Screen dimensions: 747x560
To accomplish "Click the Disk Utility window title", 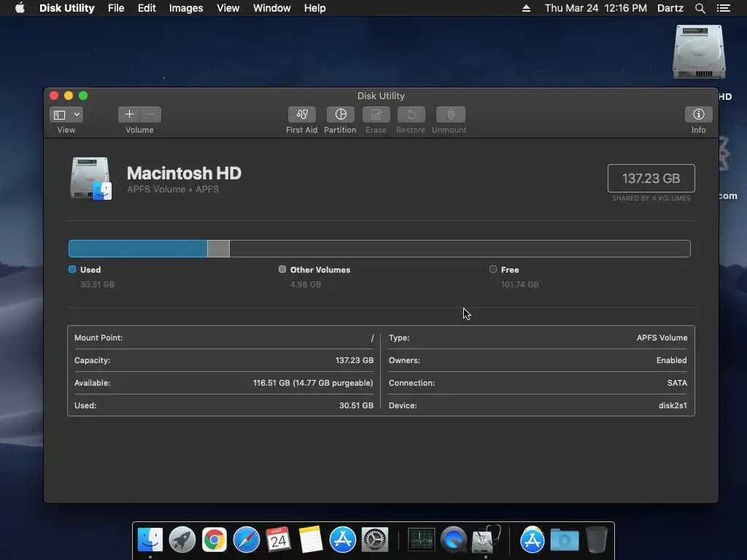I will pos(381,96).
